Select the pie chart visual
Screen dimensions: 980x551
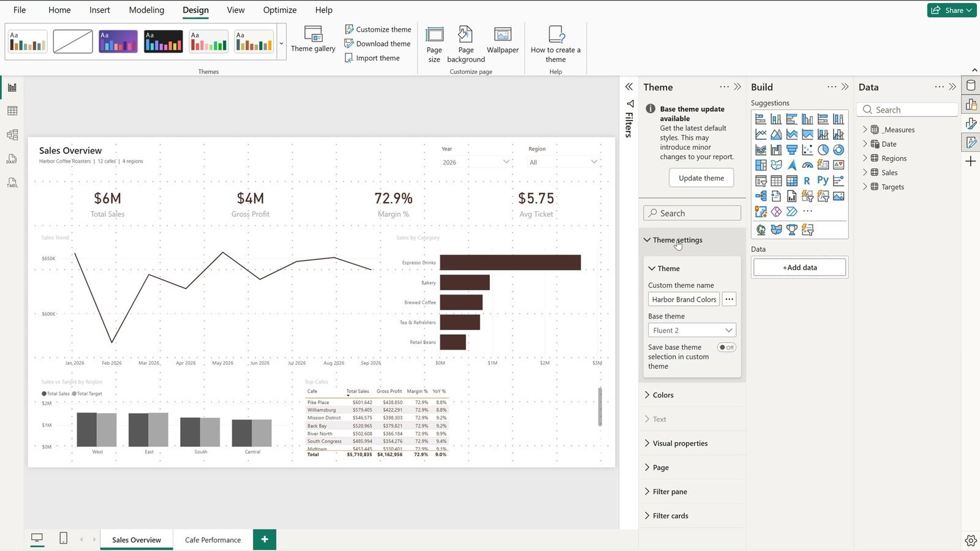click(x=823, y=149)
